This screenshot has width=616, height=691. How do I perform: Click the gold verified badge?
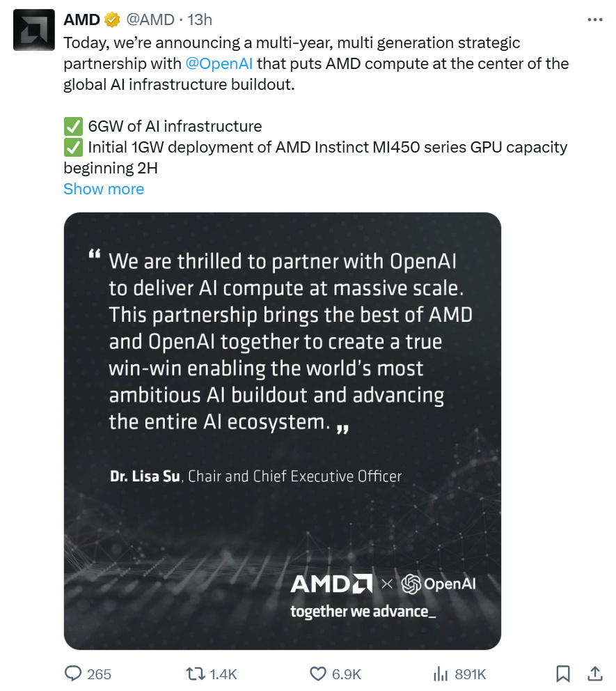point(112,21)
